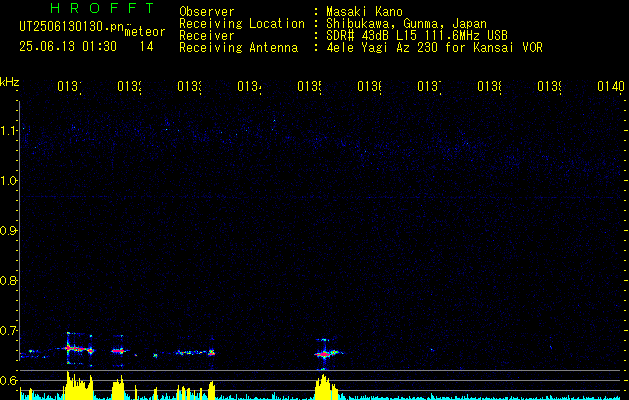Select the location Shibukawa, Gunma, Japan

point(406,24)
